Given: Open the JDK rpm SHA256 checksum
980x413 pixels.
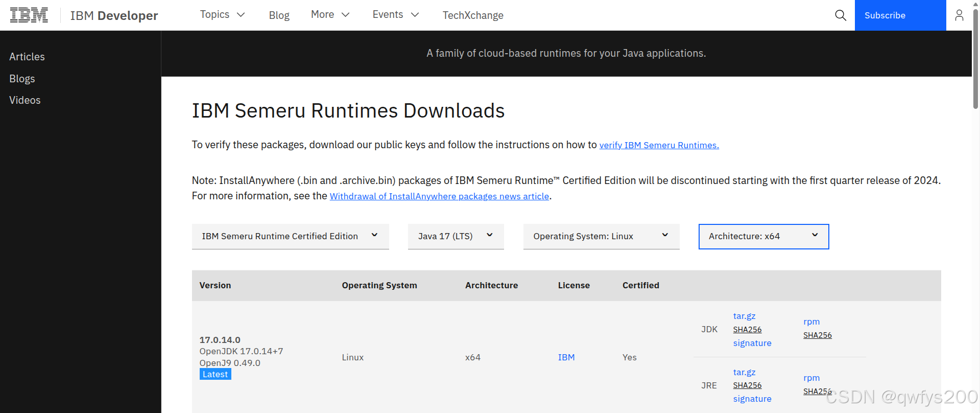Looking at the screenshot, I should [x=817, y=335].
